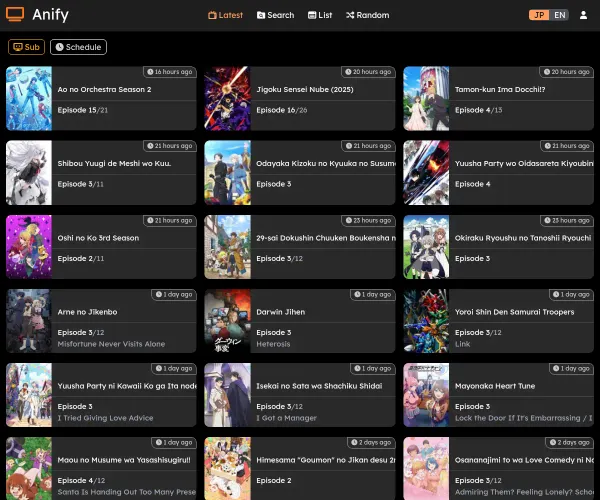
Task: Open Oshi no Ko 3rd Season entry
Action: pos(98,238)
